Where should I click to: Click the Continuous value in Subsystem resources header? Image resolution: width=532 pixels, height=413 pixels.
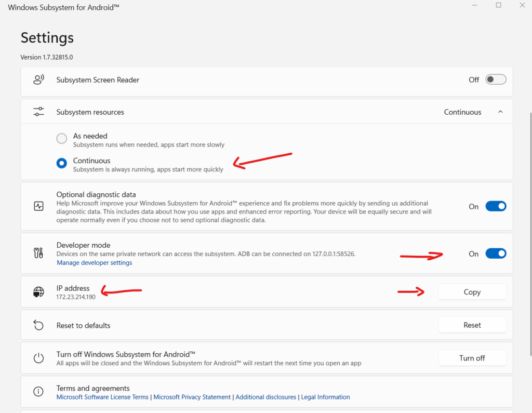462,112
